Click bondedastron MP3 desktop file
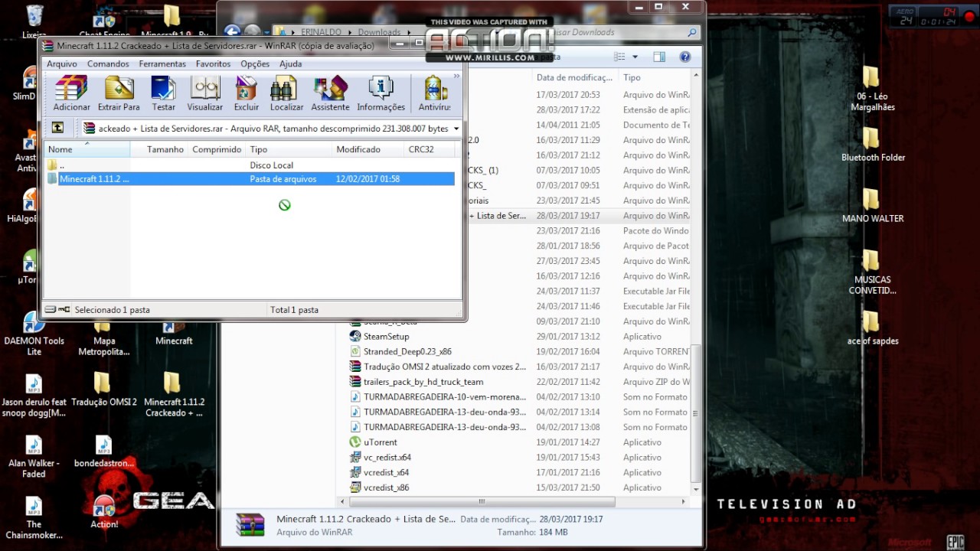 [103, 452]
